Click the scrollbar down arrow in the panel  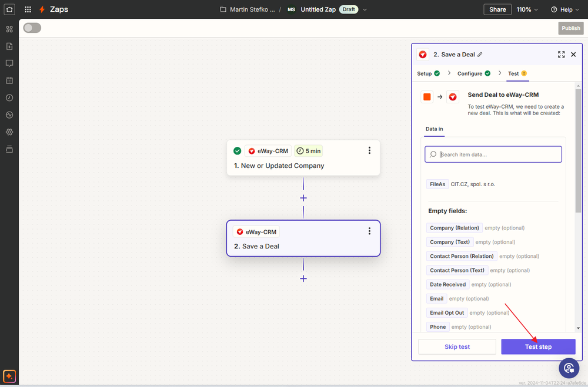click(x=578, y=328)
